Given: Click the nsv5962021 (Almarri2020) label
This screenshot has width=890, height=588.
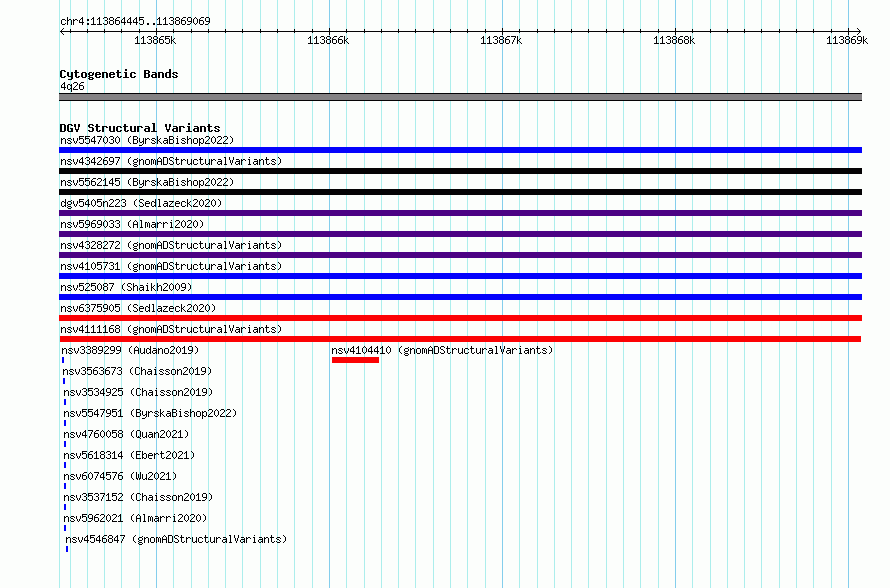Looking at the screenshot, I should pyautogui.click(x=135, y=518).
